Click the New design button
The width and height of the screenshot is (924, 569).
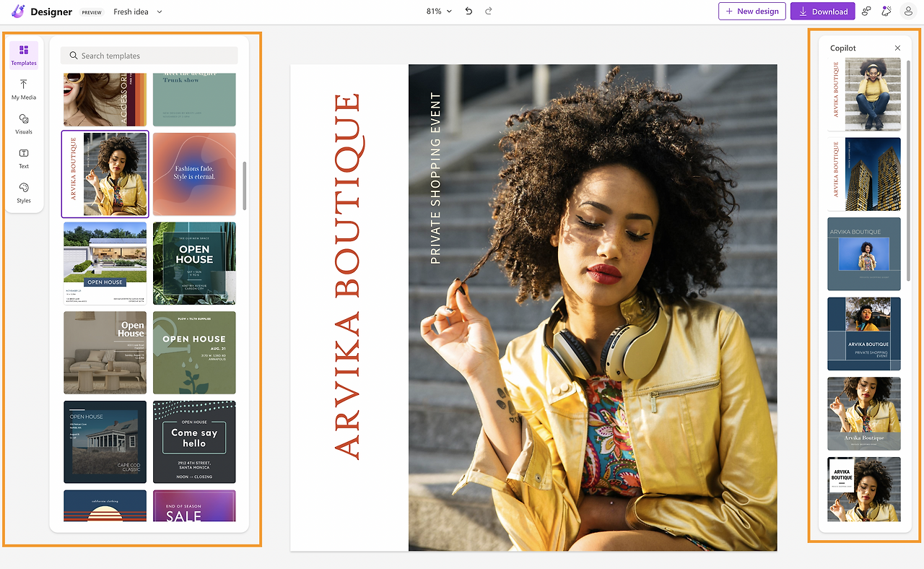pyautogui.click(x=752, y=12)
